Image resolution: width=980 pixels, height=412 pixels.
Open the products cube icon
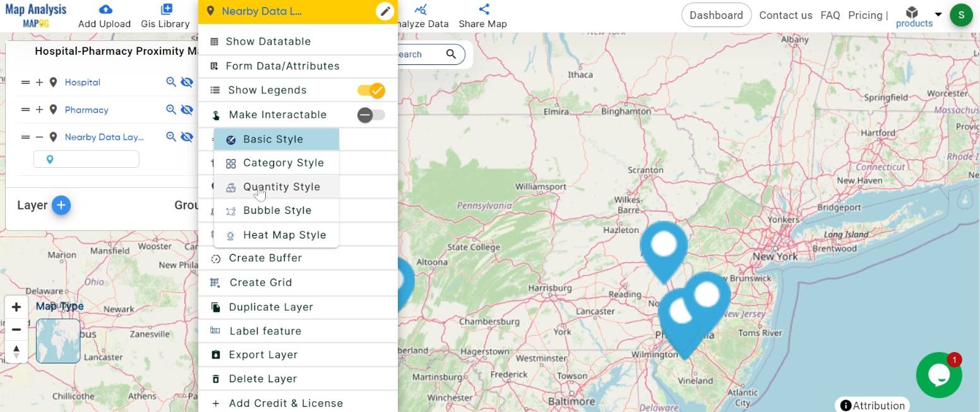(912, 13)
